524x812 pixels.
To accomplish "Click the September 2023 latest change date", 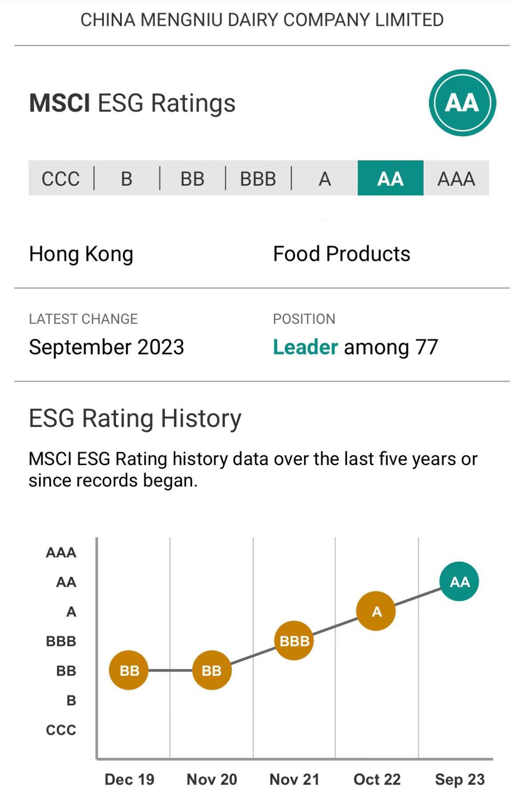I will tap(106, 347).
